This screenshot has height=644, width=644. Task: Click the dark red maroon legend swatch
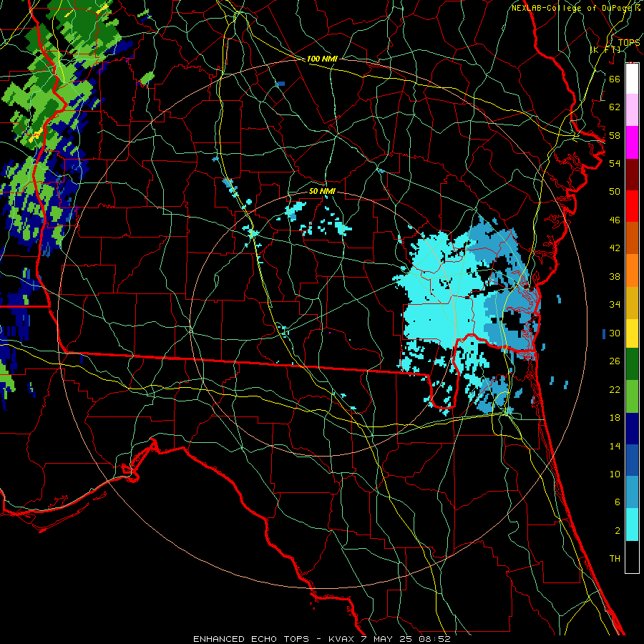pyautogui.click(x=632, y=175)
